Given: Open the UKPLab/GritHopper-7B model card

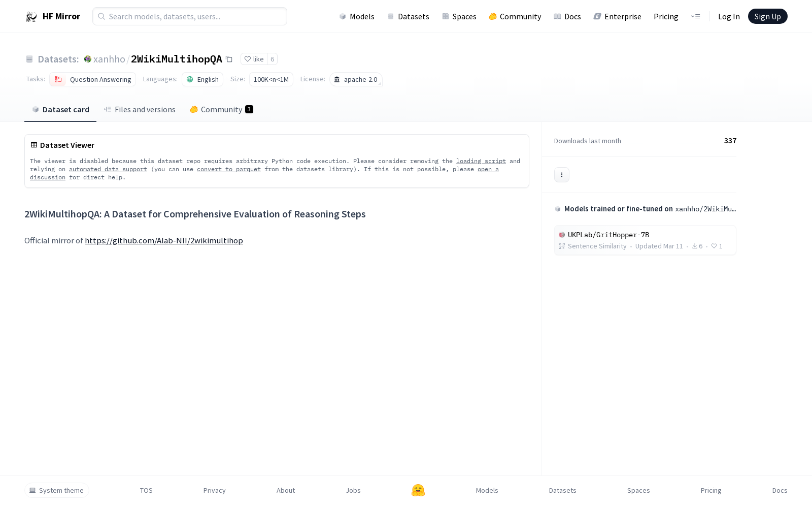Looking at the screenshot, I should point(645,240).
